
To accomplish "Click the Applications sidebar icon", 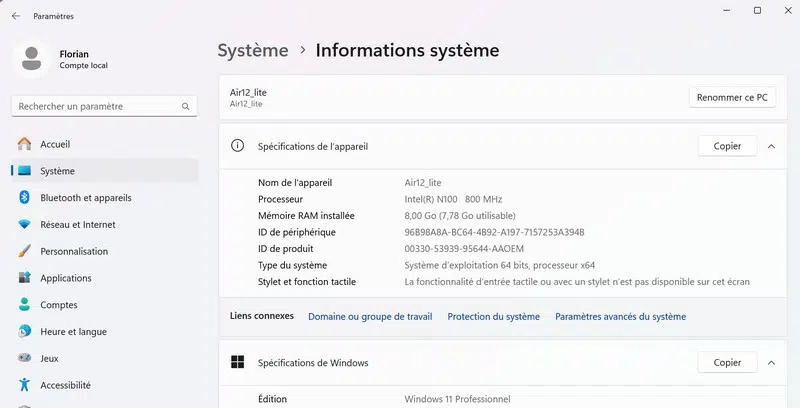I will coord(24,278).
